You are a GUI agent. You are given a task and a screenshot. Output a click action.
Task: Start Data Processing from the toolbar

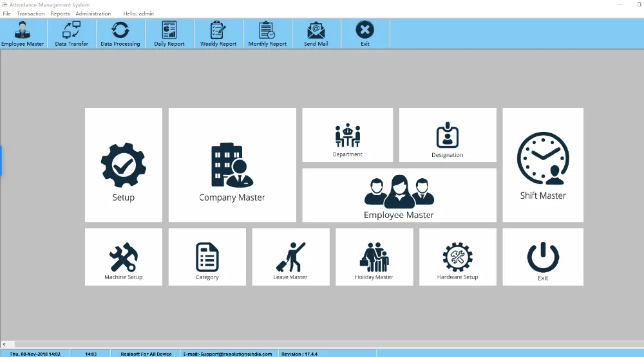(120, 34)
